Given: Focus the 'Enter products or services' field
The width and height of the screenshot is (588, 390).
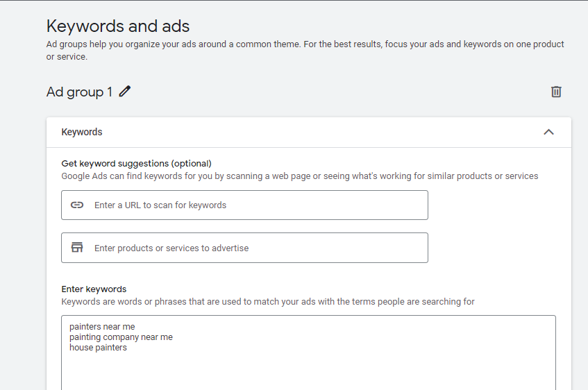Looking at the screenshot, I should pos(257,248).
